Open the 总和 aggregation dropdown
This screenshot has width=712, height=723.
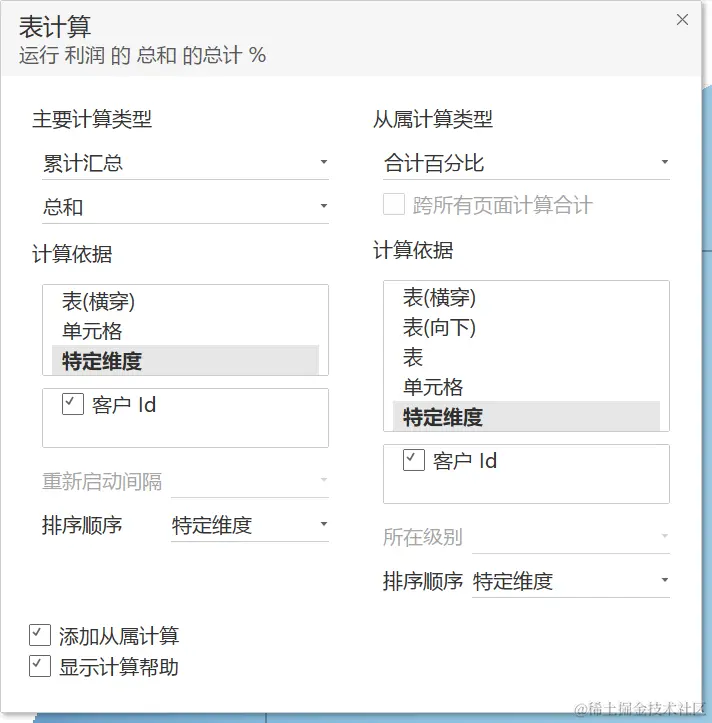[185, 207]
